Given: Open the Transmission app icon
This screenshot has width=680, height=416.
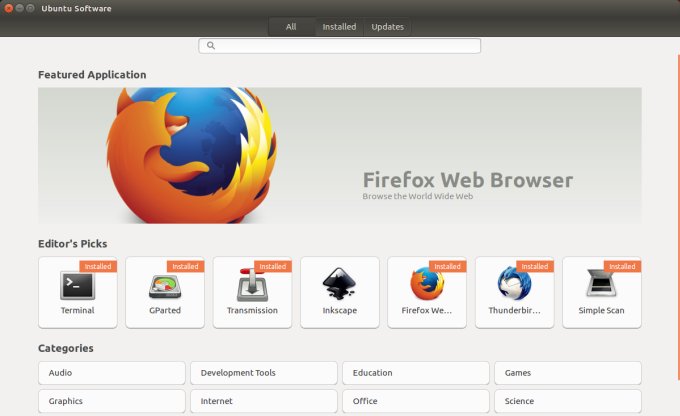Looking at the screenshot, I should coord(252,285).
